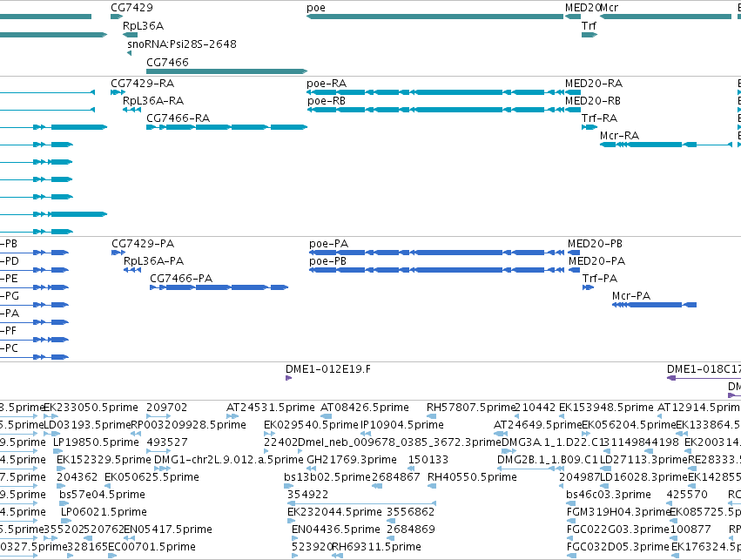Select the 493527 EST label
Screen dimensions: 741x560
pyautogui.click(x=167, y=442)
